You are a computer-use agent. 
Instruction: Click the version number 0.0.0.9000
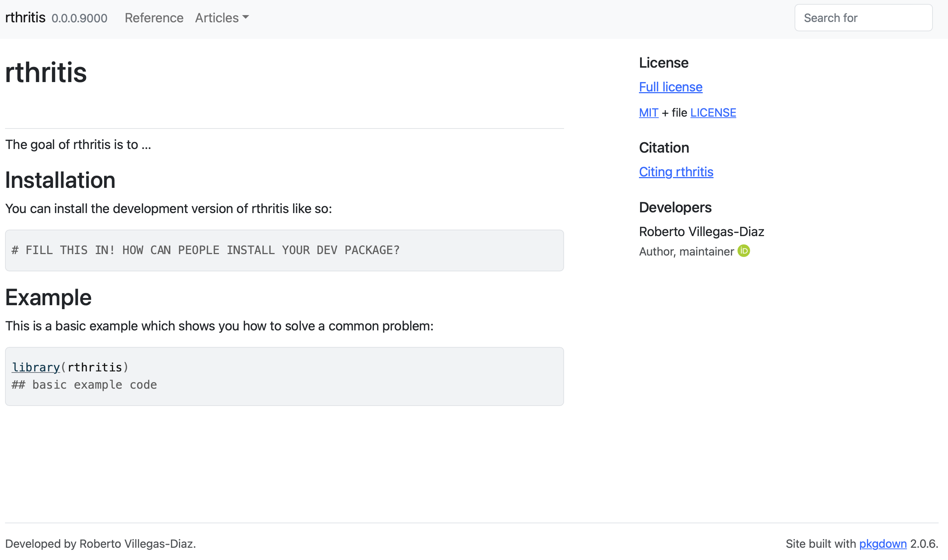pyautogui.click(x=79, y=18)
